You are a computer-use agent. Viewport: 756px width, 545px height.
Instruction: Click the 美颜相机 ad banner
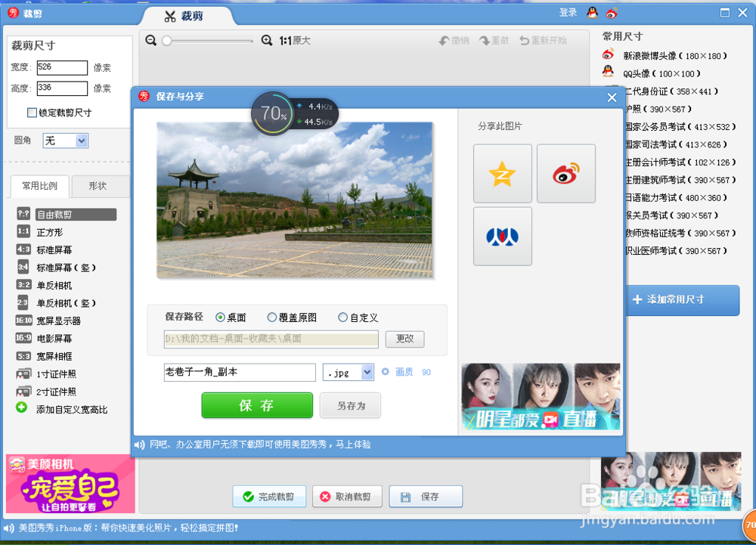(70, 484)
